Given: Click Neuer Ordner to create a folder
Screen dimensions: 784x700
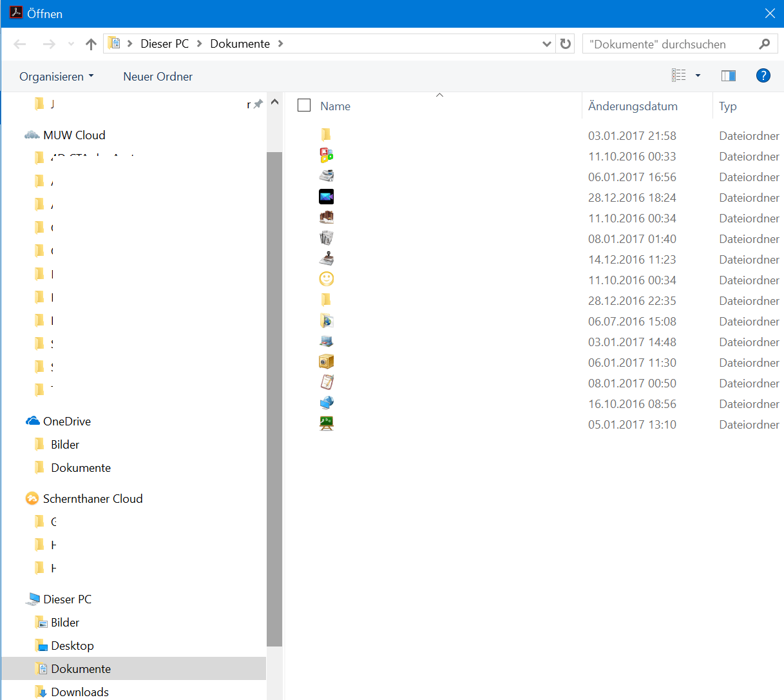Looking at the screenshot, I should click(157, 75).
